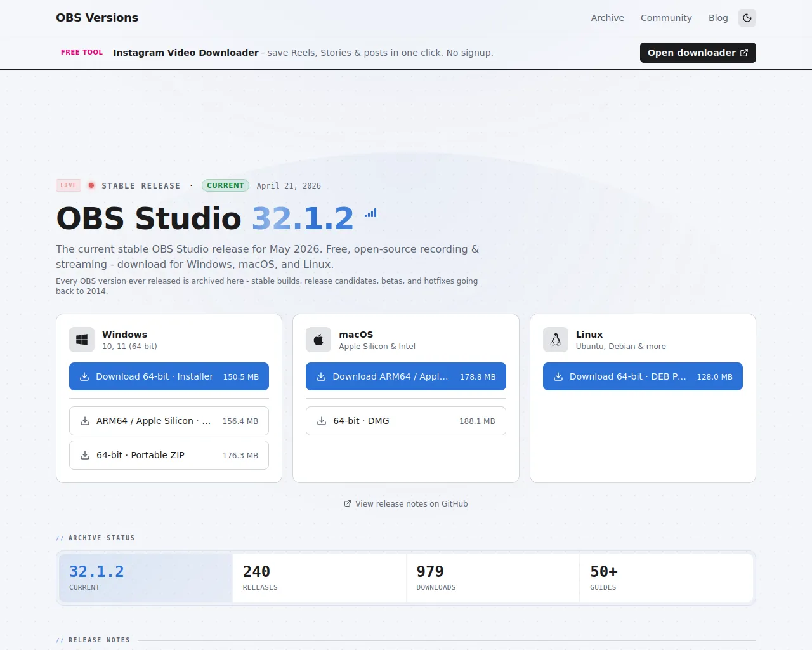Viewport: 812px width, 650px height.
Task: Click the Linux card title
Action: pos(589,335)
